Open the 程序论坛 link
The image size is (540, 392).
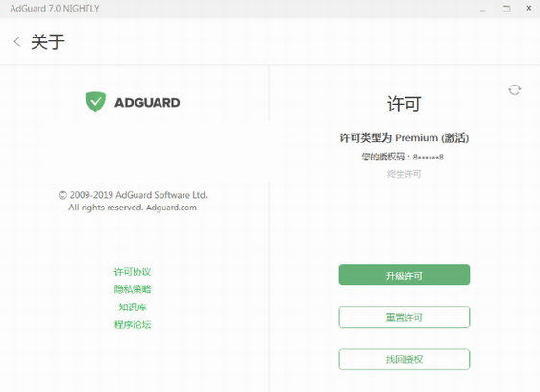(133, 324)
